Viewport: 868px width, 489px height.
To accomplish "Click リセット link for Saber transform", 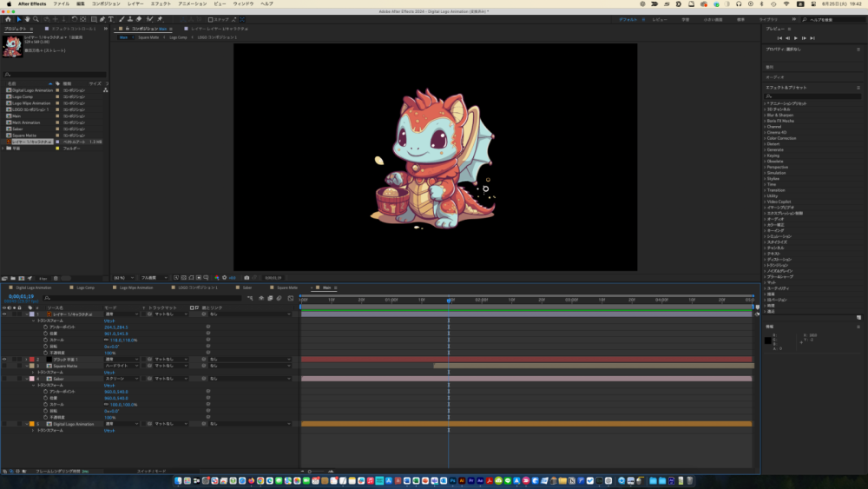I will (x=109, y=385).
